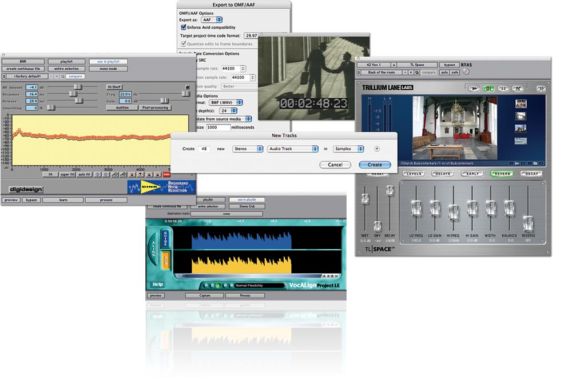Click the folder icon in TL Space browser bar
This screenshot has width=572, height=392.
click(x=535, y=163)
